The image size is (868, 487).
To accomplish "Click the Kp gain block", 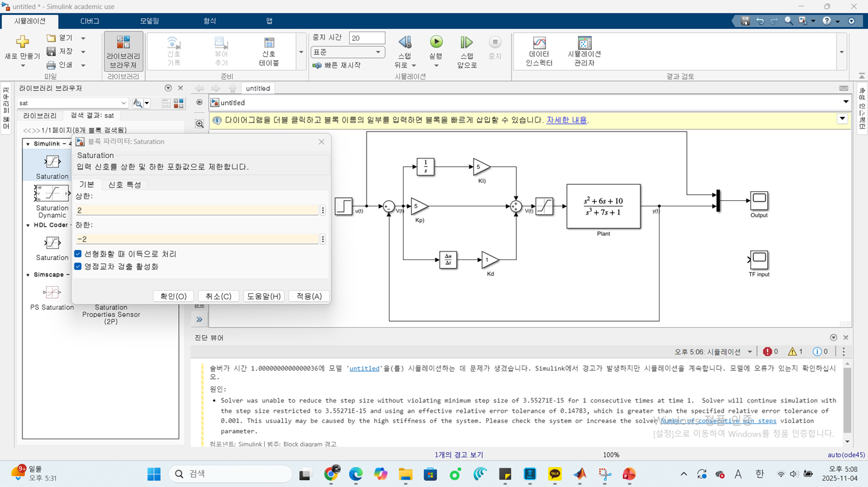I will pyautogui.click(x=419, y=206).
